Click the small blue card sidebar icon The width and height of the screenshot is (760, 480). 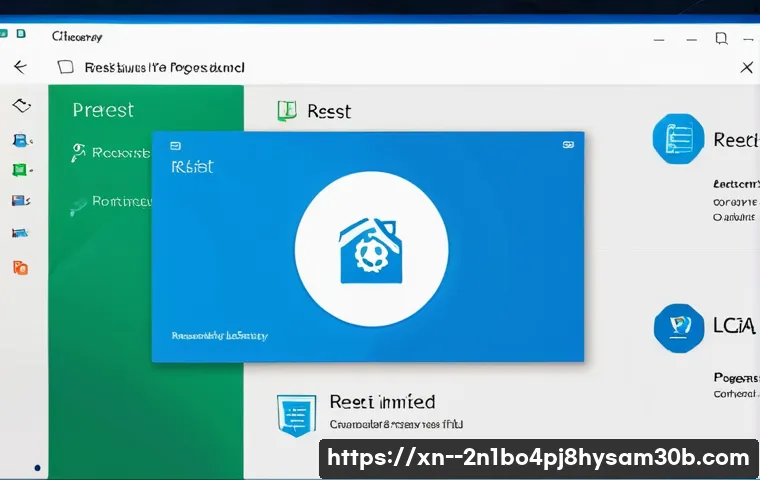point(20,233)
